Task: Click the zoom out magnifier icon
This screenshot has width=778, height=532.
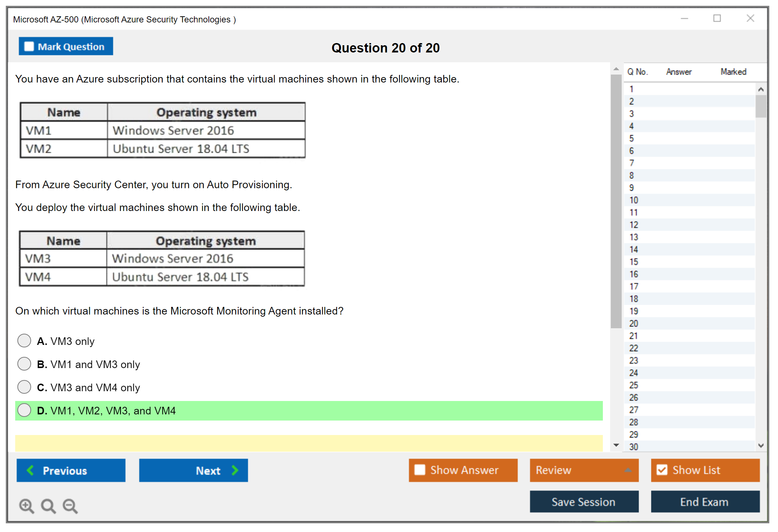Action: point(70,506)
